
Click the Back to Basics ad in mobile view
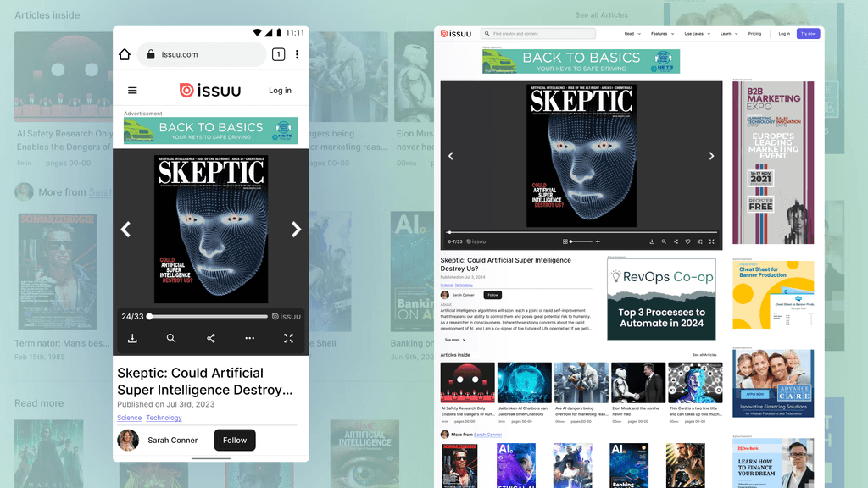point(211,130)
